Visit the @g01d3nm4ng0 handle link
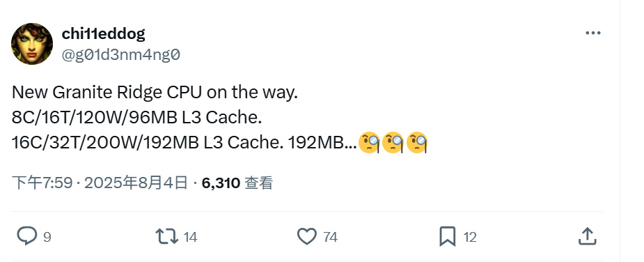Image resolution: width=644 pixels, height=262 pixels. click(120, 55)
